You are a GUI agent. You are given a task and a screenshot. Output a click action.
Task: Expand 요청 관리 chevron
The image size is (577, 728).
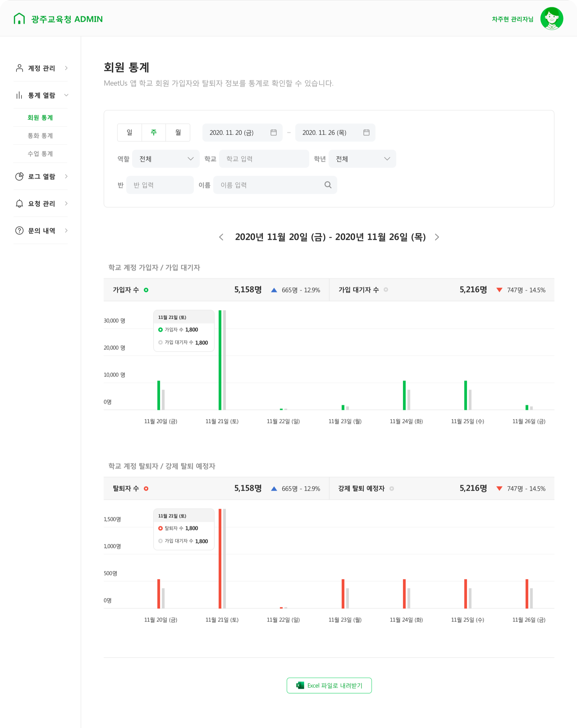click(66, 203)
